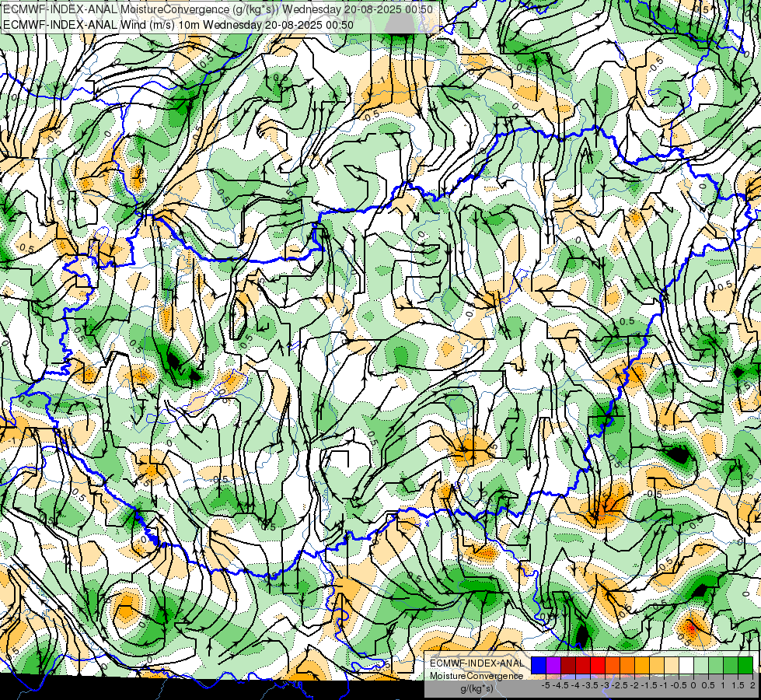Click the '0' tick label in the legend

click(693, 685)
